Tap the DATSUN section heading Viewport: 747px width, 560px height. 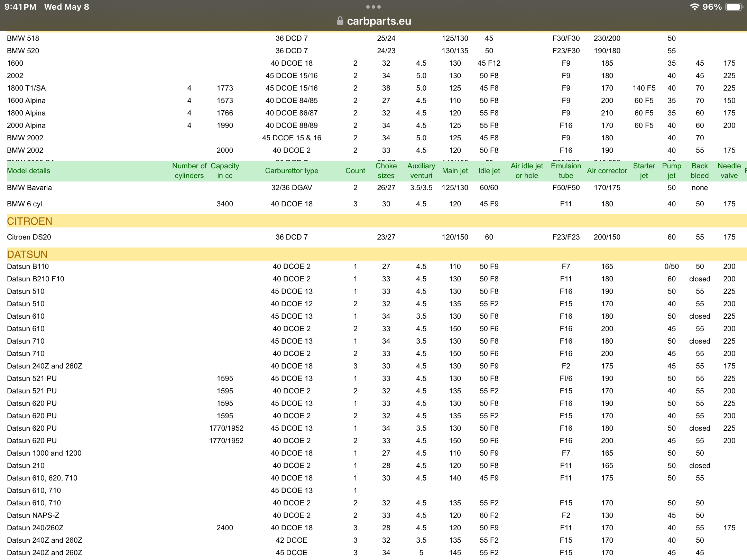[27, 254]
